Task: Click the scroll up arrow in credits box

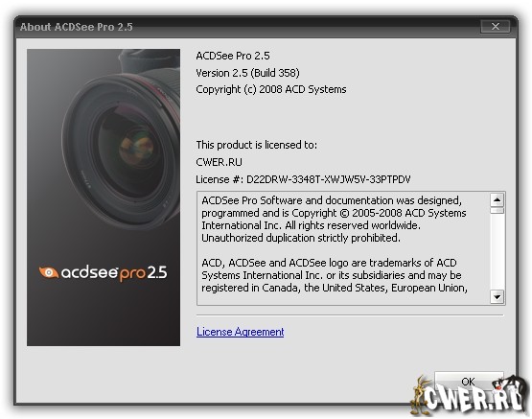Action: coord(497,199)
